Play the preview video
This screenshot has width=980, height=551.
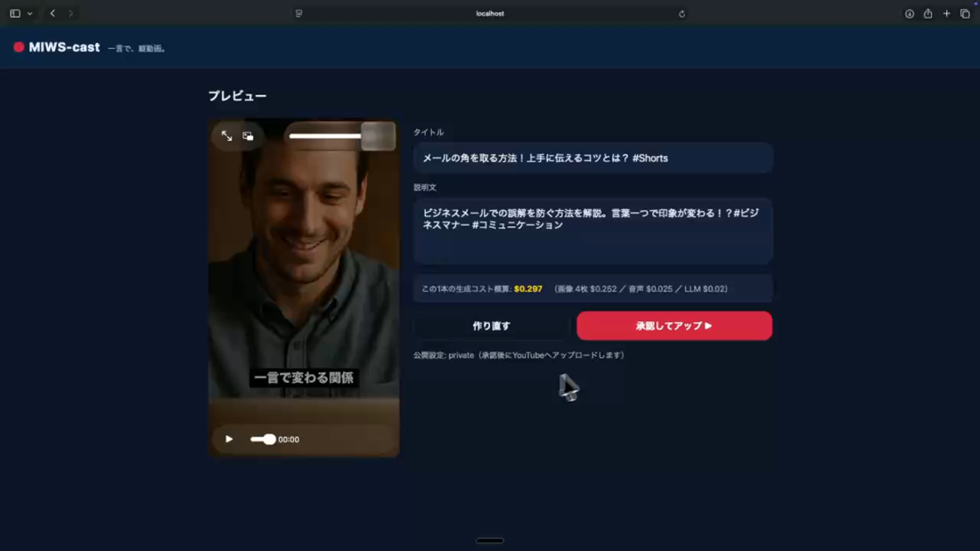tap(229, 439)
